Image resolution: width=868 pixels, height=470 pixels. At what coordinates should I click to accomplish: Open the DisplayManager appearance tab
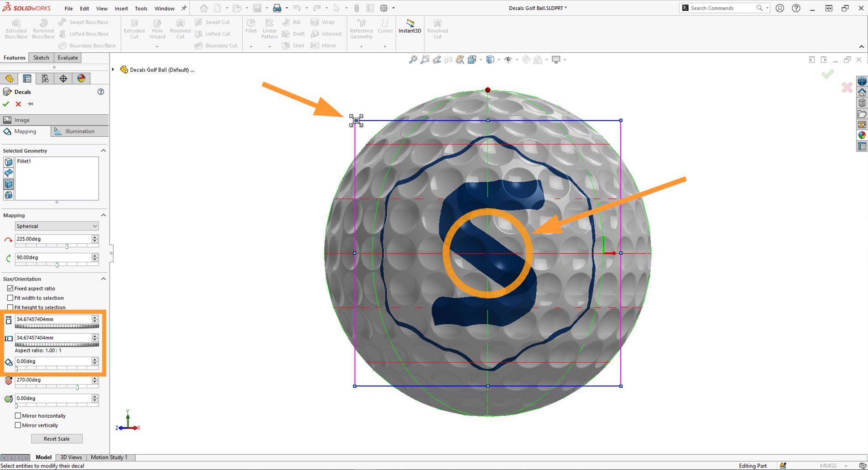tap(81, 78)
